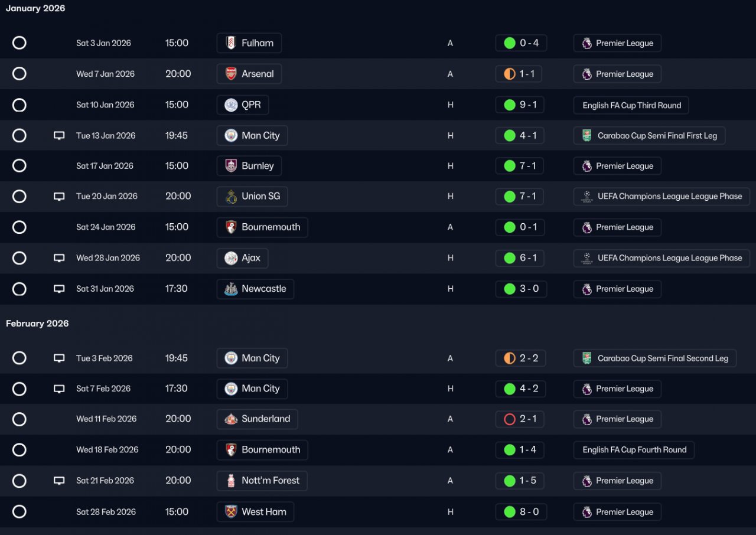Open the Burnley team button
The width and height of the screenshot is (756, 535).
[249, 166]
